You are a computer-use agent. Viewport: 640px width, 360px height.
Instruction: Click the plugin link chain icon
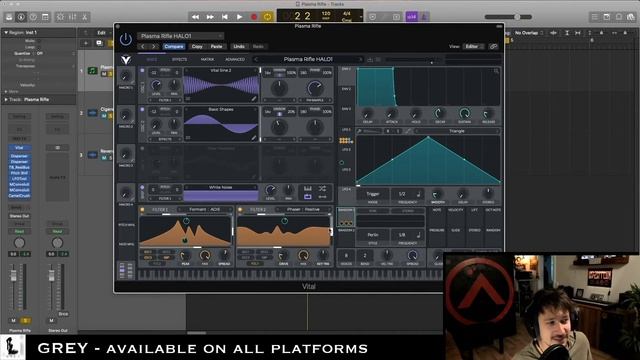[x=493, y=47]
